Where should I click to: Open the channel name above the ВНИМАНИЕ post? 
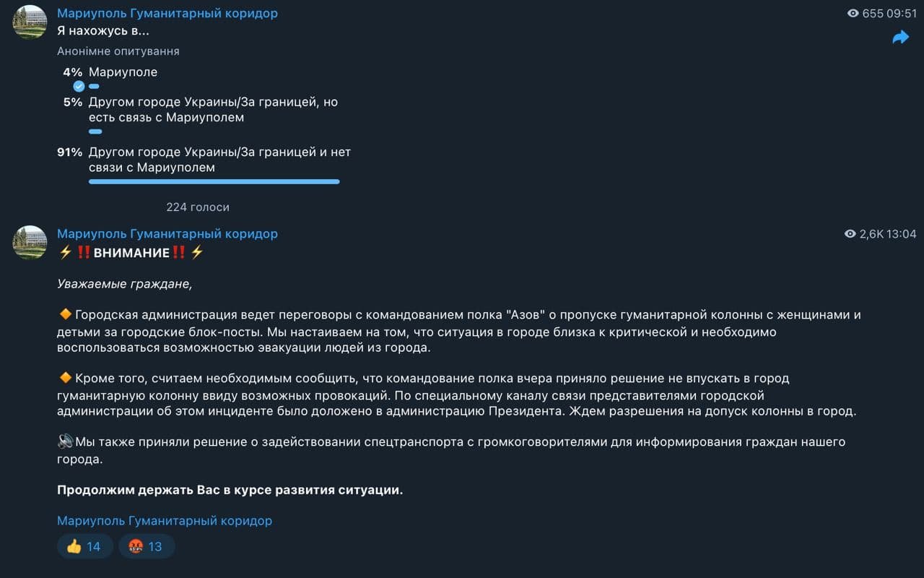click(167, 234)
